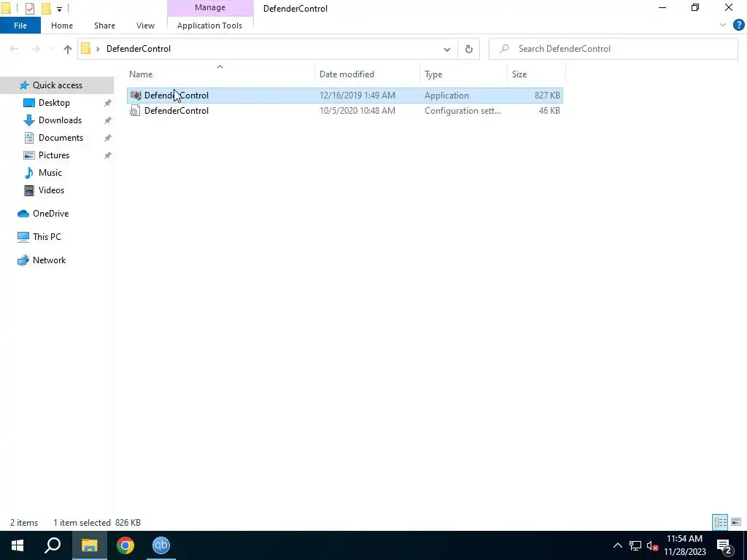Click the muted volume tray icon
This screenshot has height=560, width=747.
(x=653, y=545)
